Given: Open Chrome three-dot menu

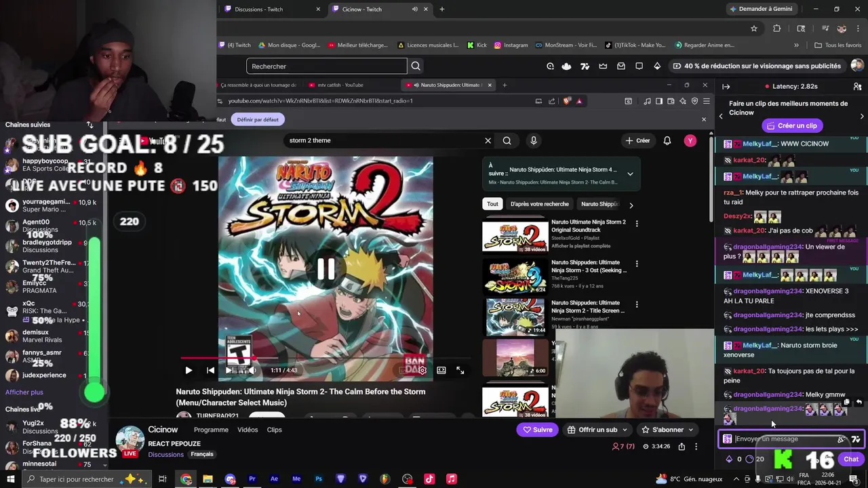Looking at the screenshot, I should 857,28.
